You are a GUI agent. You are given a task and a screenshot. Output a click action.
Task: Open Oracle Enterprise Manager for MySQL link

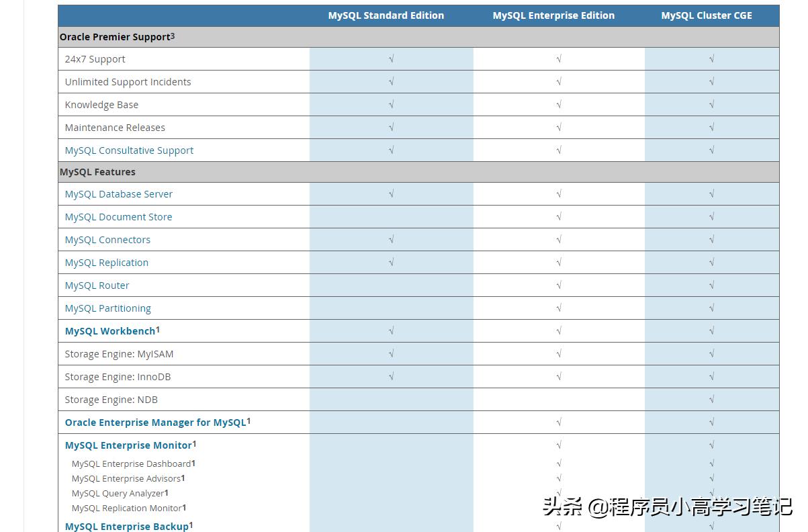click(155, 423)
